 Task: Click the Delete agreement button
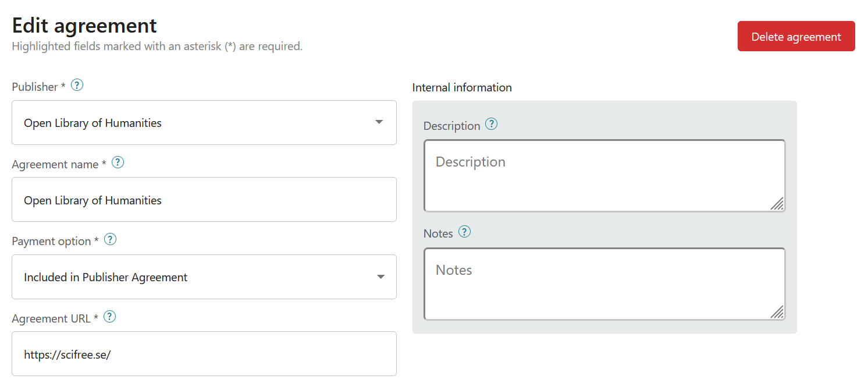[796, 36]
